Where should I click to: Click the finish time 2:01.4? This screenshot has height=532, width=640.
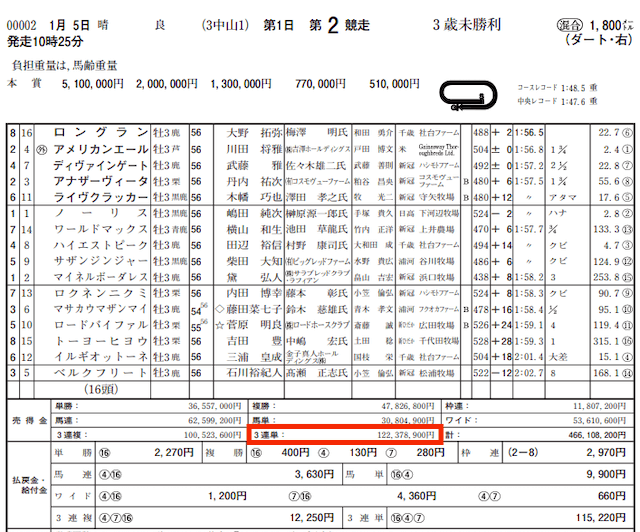(x=529, y=357)
